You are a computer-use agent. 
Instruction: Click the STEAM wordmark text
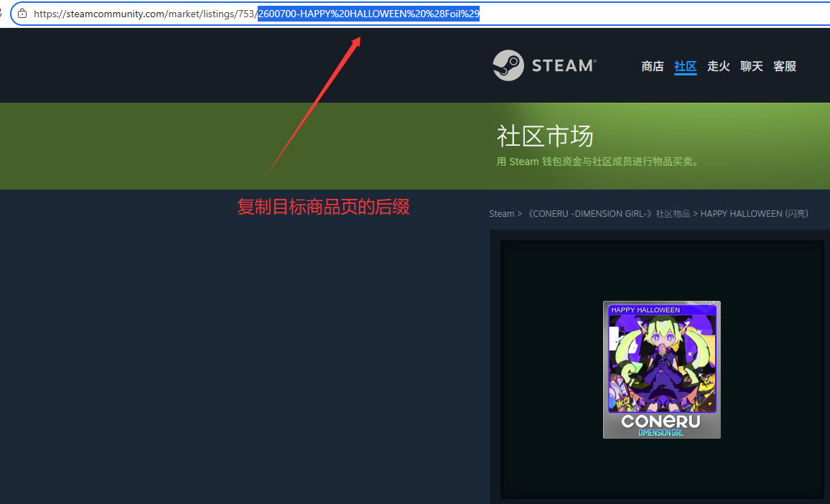(x=564, y=66)
